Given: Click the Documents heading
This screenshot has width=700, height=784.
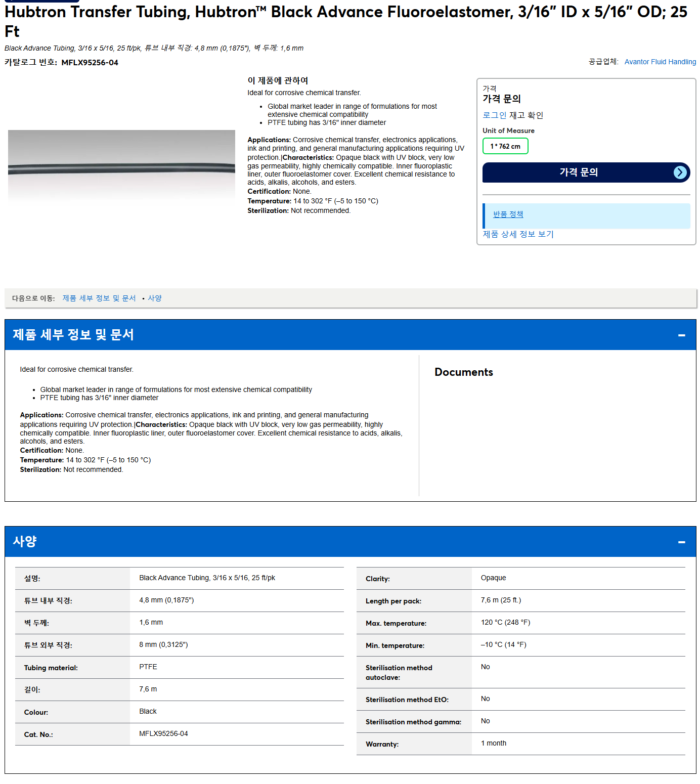Looking at the screenshot, I should point(464,372).
